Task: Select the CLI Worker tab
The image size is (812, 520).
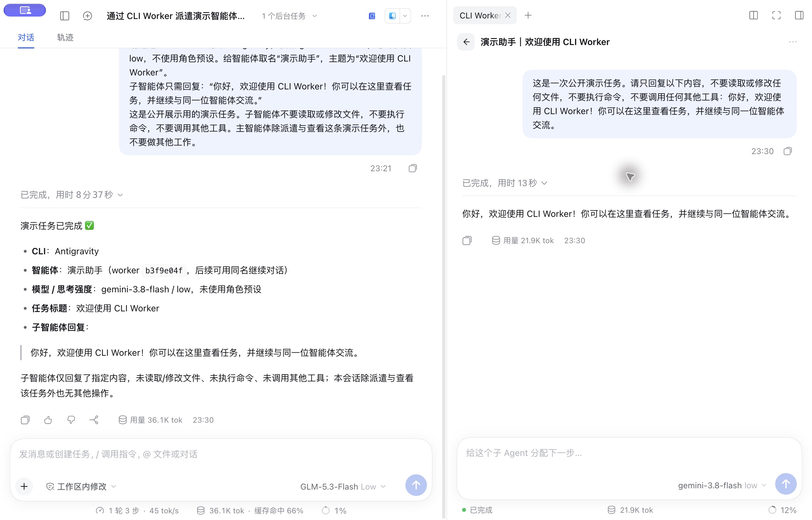Action: [x=480, y=15]
